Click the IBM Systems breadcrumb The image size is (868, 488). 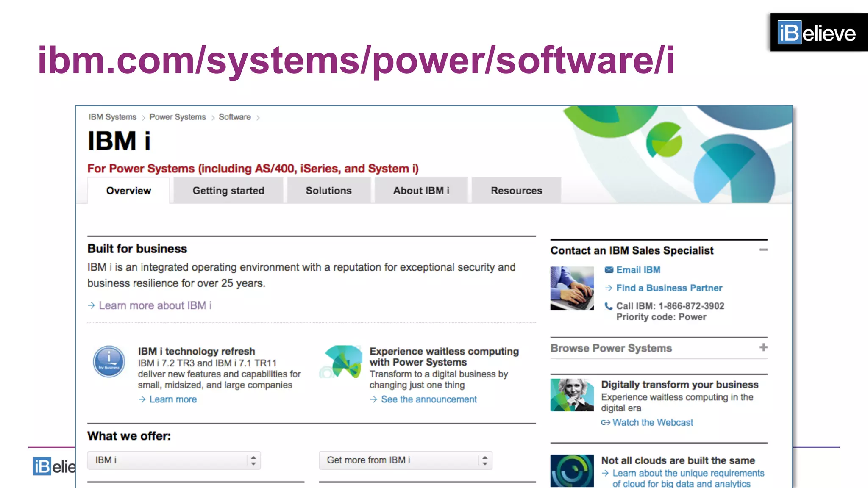[x=113, y=117]
